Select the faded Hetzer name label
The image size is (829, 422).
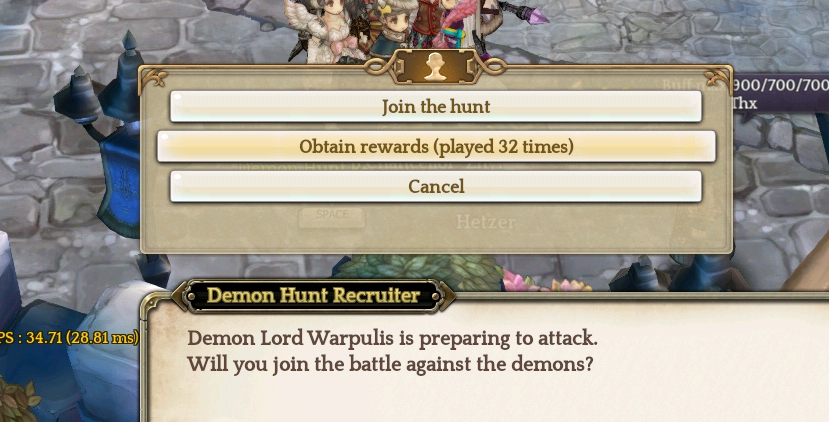click(x=485, y=222)
